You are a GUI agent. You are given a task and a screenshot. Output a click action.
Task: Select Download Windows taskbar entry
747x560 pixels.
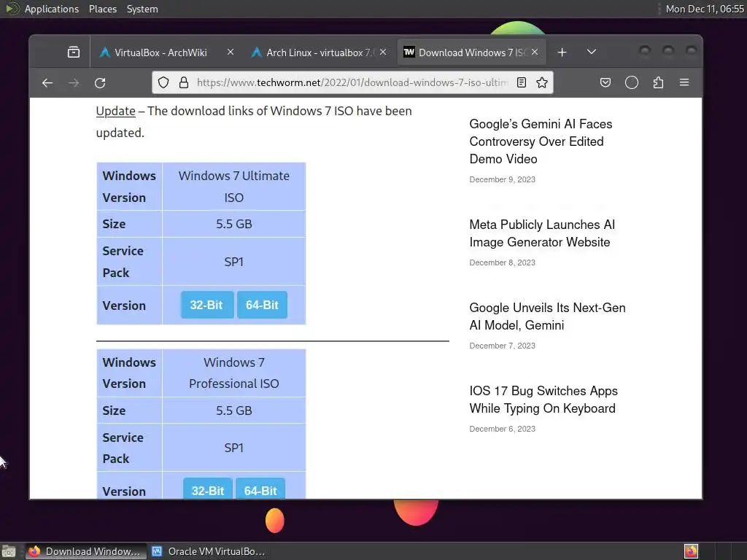tap(86, 551)
